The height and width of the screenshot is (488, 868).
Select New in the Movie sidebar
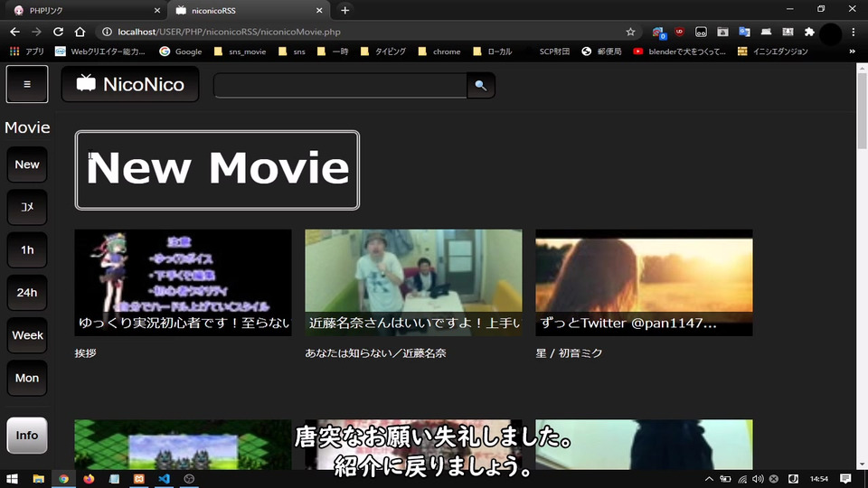click(x=27, y=164)
